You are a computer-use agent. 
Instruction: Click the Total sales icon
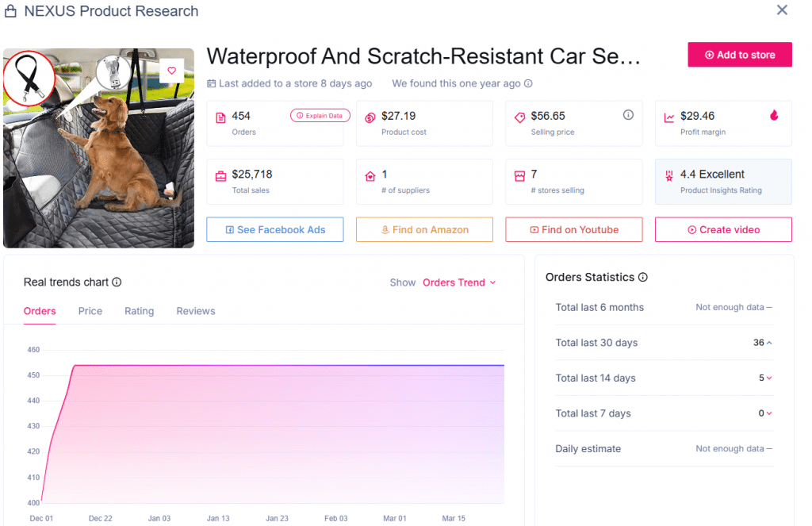click(x=220, y=175)
